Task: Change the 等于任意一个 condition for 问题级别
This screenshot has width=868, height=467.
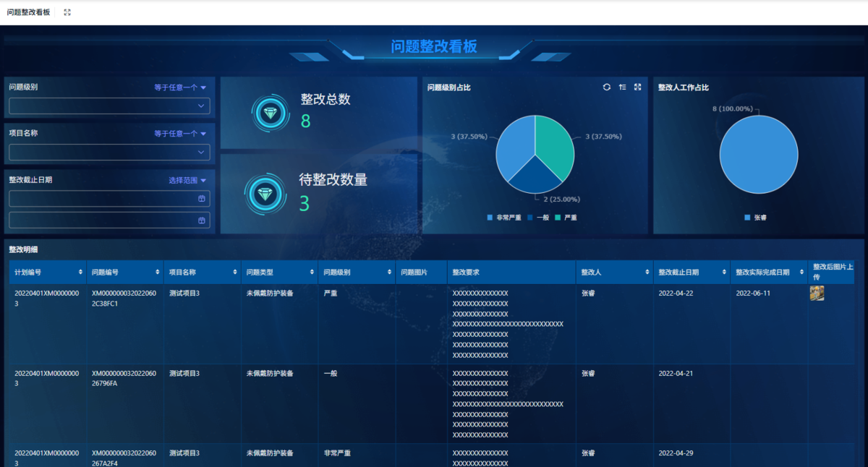Action: click(180, 87)
